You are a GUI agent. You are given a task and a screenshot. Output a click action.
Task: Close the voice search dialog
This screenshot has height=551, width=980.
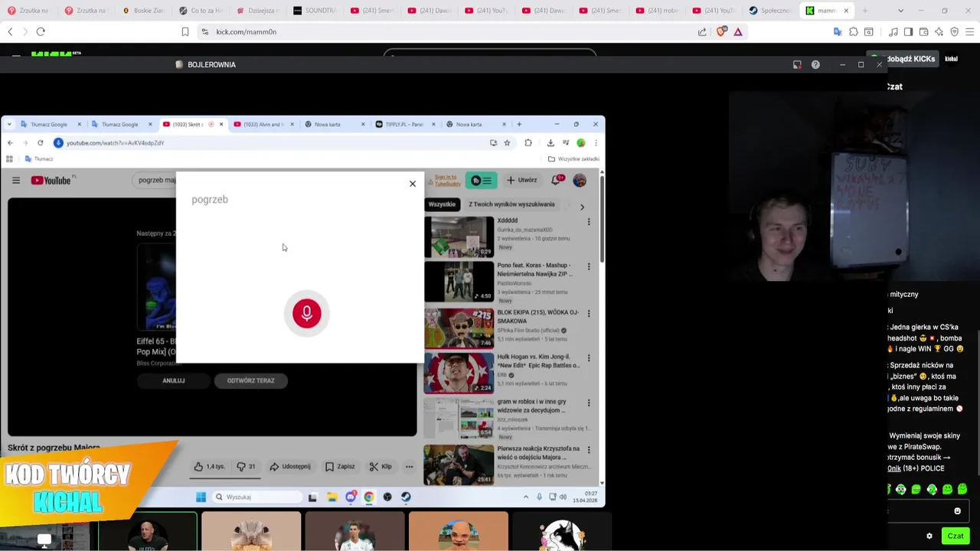412,184
